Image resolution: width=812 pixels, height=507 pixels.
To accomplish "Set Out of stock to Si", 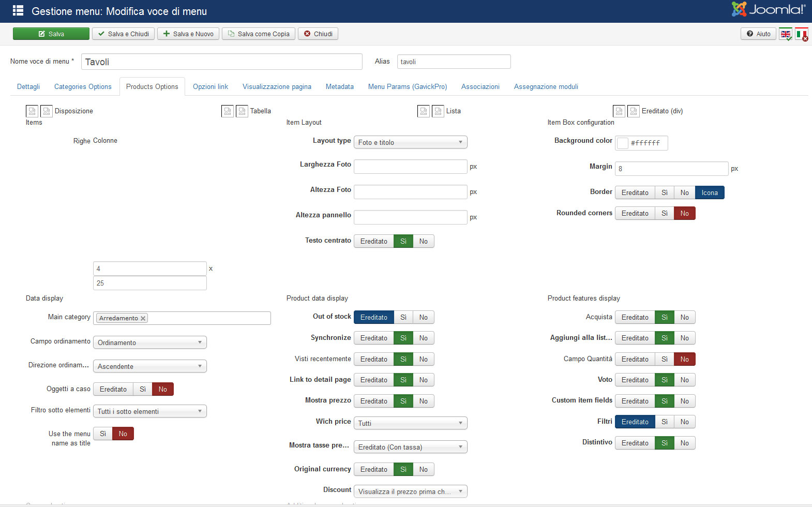I will [403, 317].
